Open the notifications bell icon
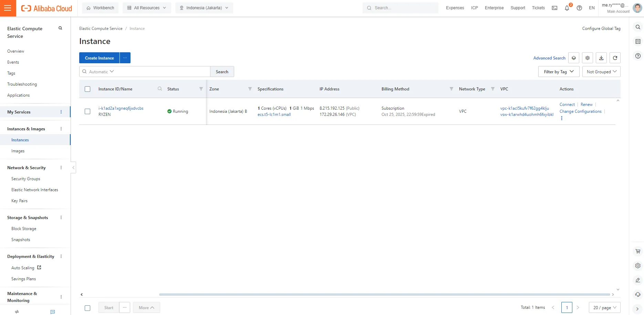Image resolution: width=644 pixels, height=315 pixels. click(567, 8)
